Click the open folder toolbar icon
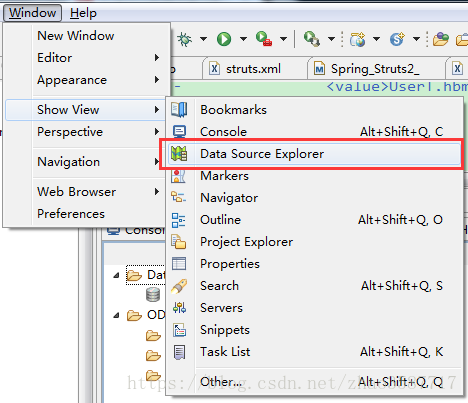This screenshot has width=468, height=403. point(441,39)
